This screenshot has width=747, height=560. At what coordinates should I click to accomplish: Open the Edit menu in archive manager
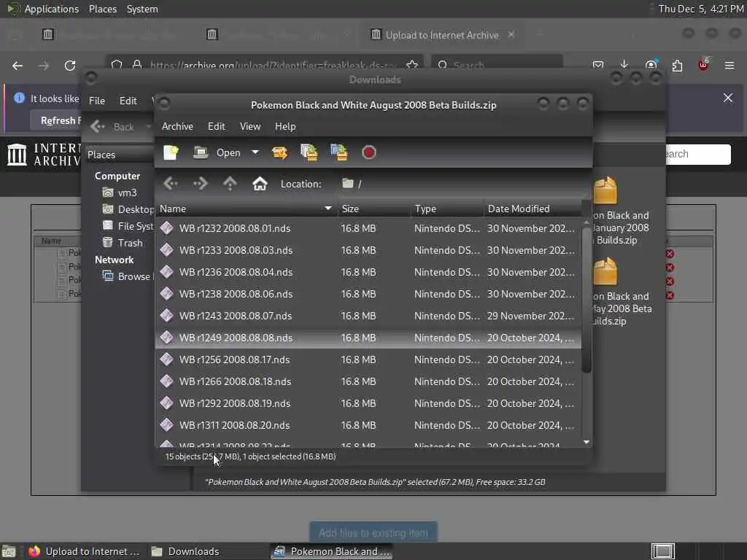216,127
